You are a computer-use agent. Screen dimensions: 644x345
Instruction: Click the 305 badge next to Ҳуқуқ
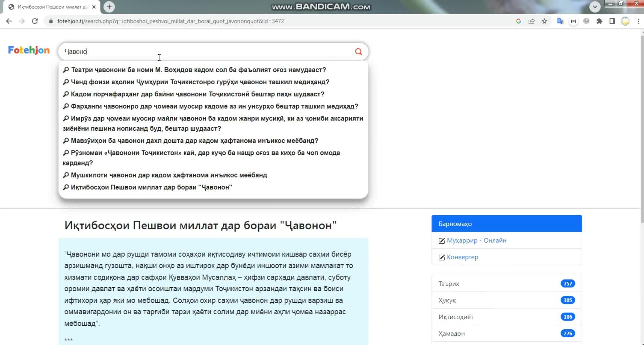pos(568,300)
